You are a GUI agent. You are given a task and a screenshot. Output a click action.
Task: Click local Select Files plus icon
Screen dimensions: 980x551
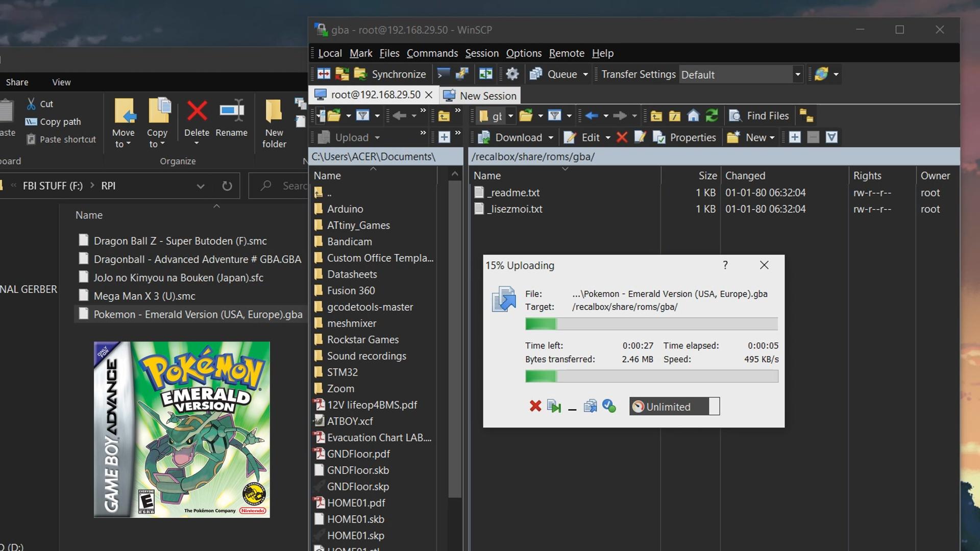click(x=444, y=137)
